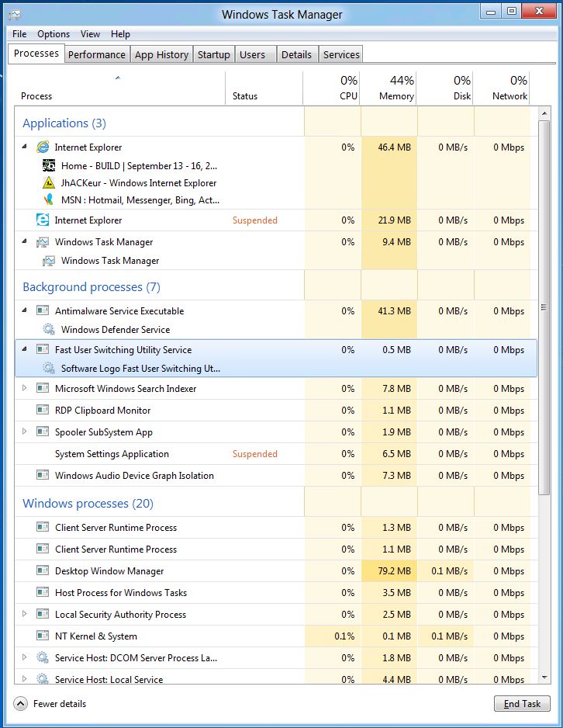Screen dimensions: 563x728
Task: Click the Fewer details up-arrow circle icon
Action: 20,703
